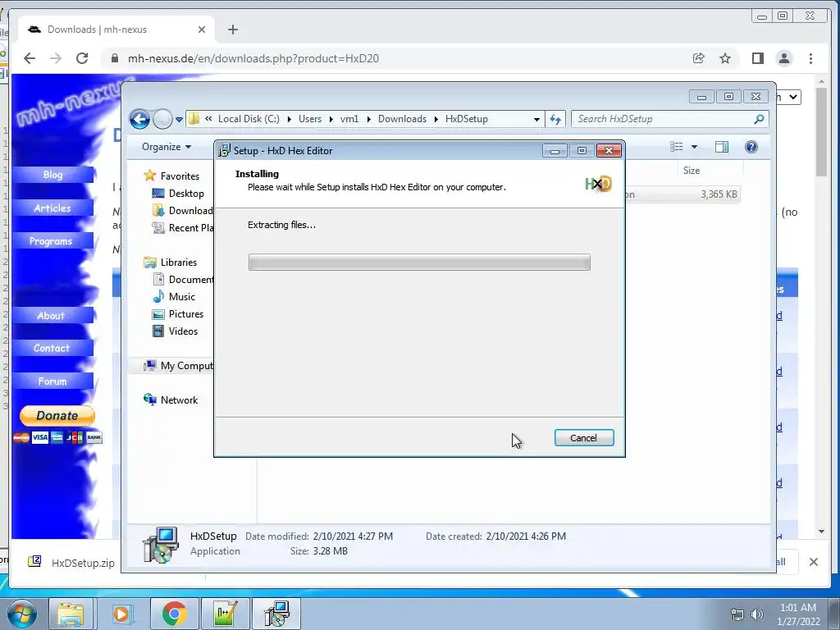Cancel the HxD Hex Editor installation
The width and height of the screenshot is (840, 630).
click(584, 438)
